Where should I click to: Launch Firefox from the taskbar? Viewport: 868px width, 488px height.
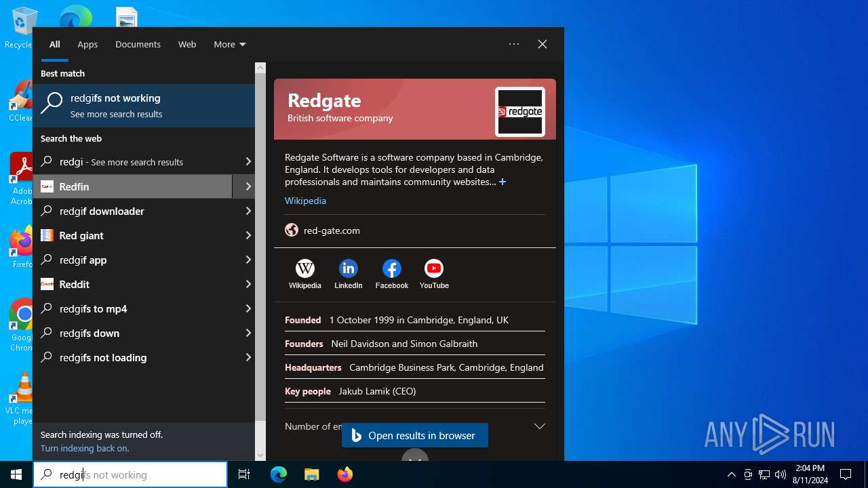pos(345,474)
